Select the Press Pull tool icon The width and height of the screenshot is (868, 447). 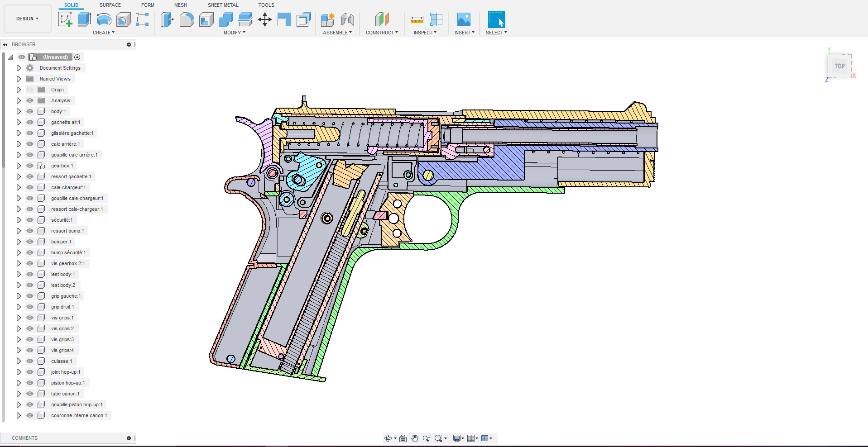pyautogui.click(x=167, y=19)
